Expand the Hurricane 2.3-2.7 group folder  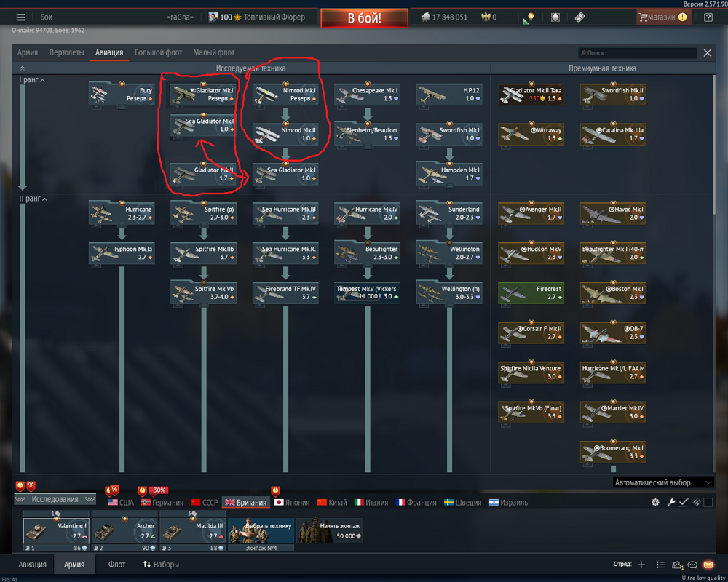pos(122,213)
